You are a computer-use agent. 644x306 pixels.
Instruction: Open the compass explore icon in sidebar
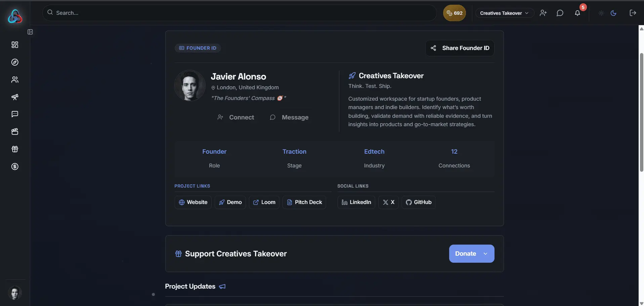[15, 62]
